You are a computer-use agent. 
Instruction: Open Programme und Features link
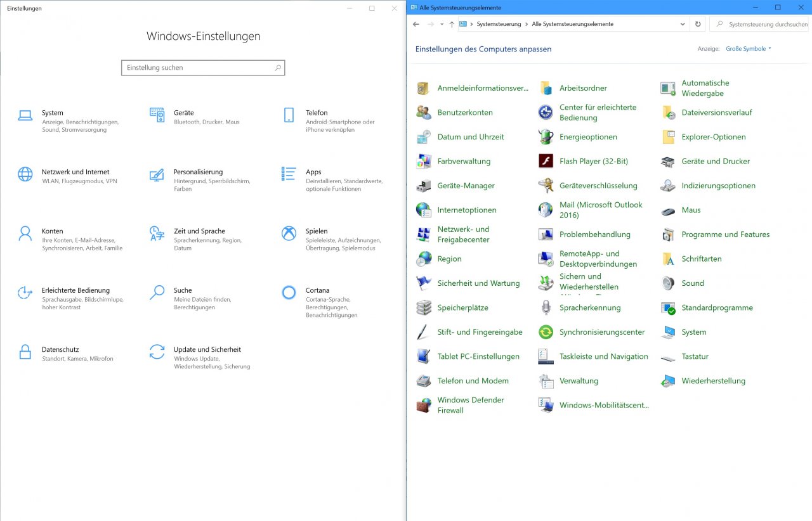click(725, 235)
